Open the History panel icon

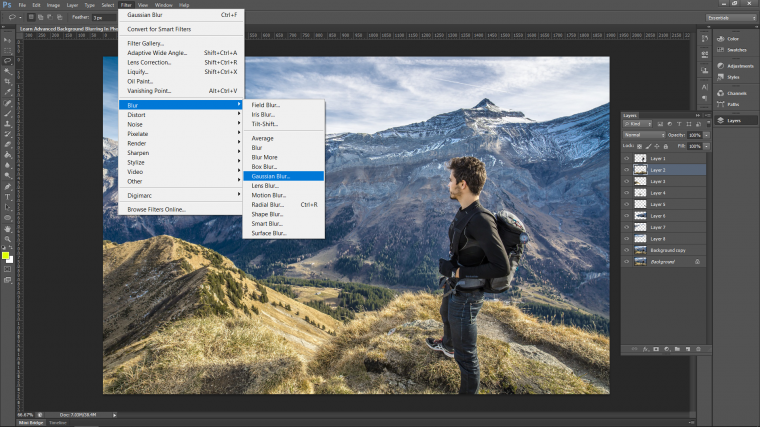704,38
